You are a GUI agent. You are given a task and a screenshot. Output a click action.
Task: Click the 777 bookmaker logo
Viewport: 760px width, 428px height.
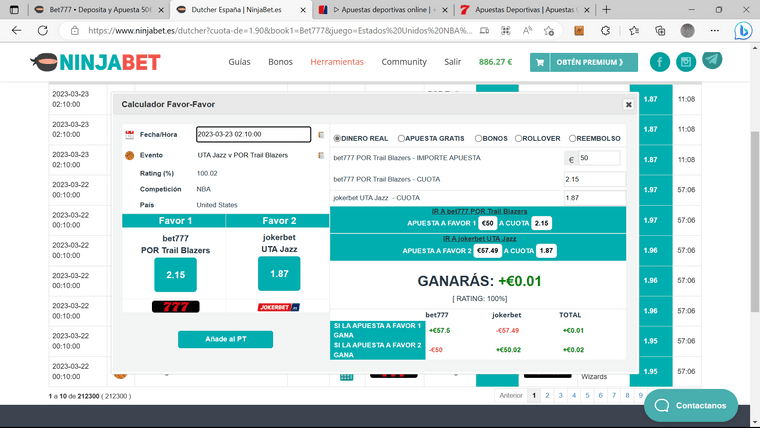(175, 306)
